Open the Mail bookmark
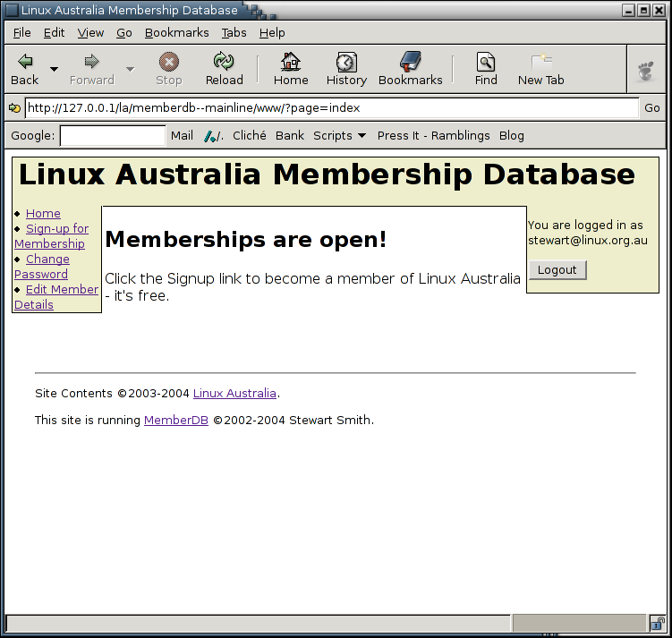The image size is (672, 638). (182, 136)
